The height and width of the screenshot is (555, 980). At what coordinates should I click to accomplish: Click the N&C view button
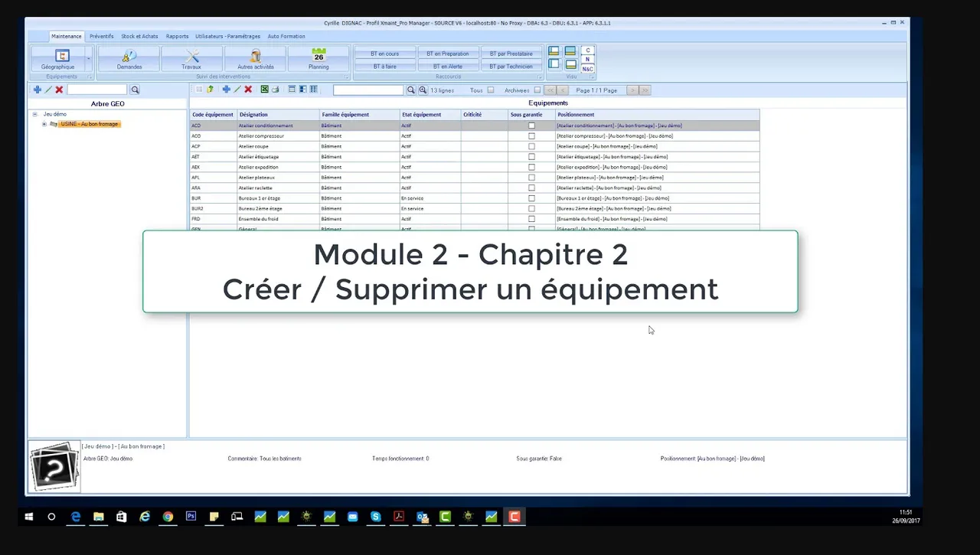pos(588,69)
